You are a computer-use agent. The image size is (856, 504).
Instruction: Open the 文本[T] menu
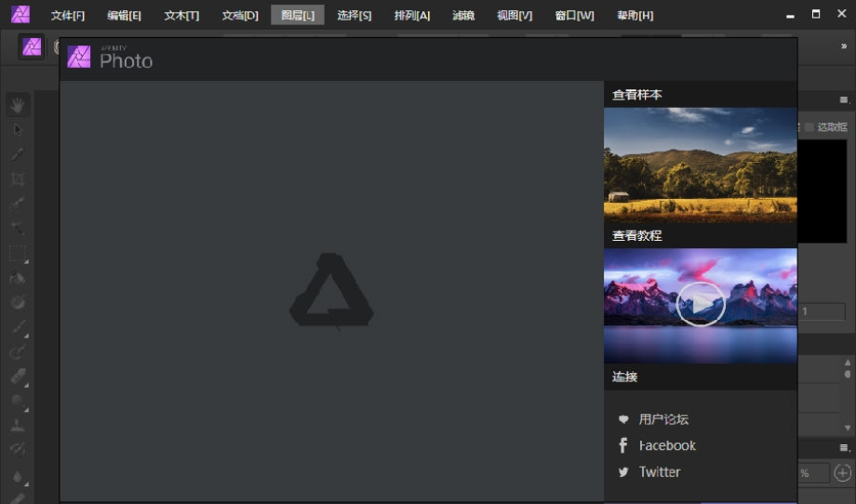point(181,15)
